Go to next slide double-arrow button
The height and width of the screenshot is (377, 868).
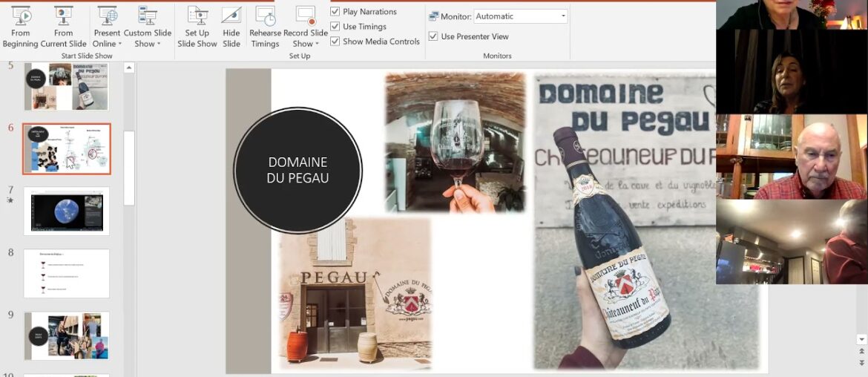[x=861, y=363]
